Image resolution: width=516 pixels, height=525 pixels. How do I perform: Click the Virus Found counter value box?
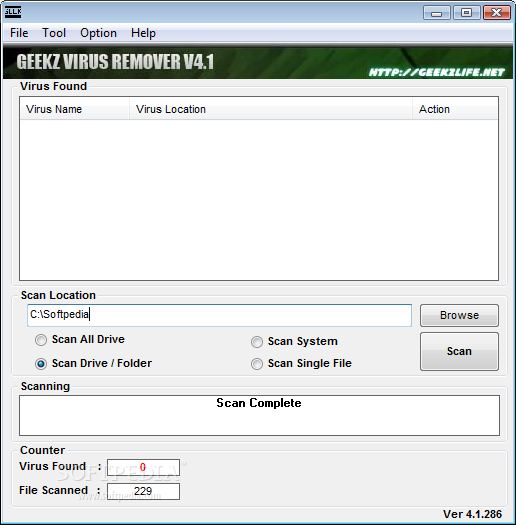tap(143, 467)
